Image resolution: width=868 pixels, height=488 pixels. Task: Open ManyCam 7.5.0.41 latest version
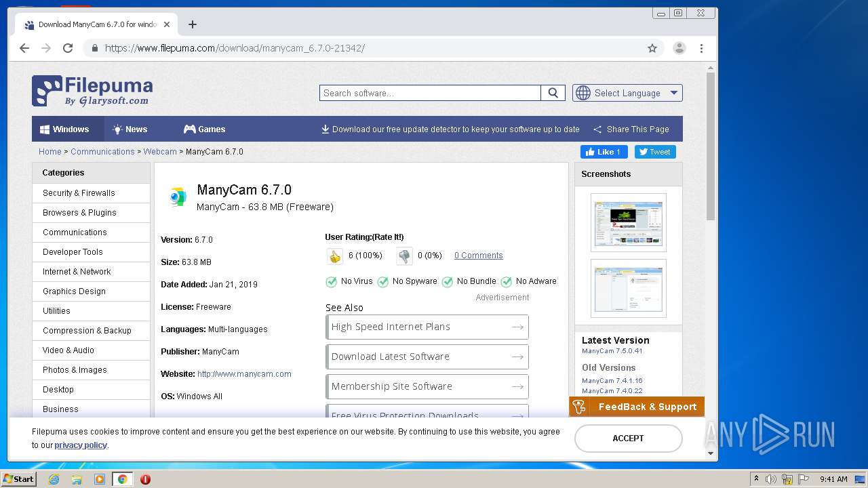click(612, 351)
